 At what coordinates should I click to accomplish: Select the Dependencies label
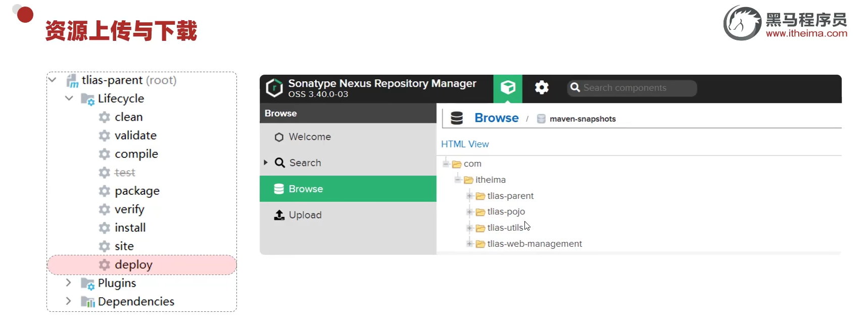(136, 302)
